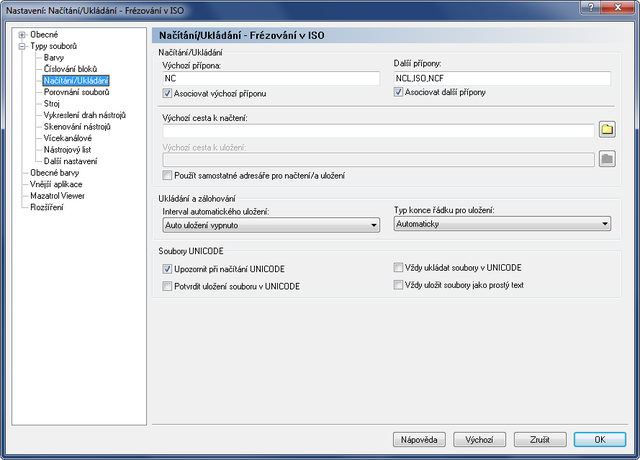Collapse the Typy souborů tree node
The height and width of the screenshot is (460, 640).
[22, 46]
